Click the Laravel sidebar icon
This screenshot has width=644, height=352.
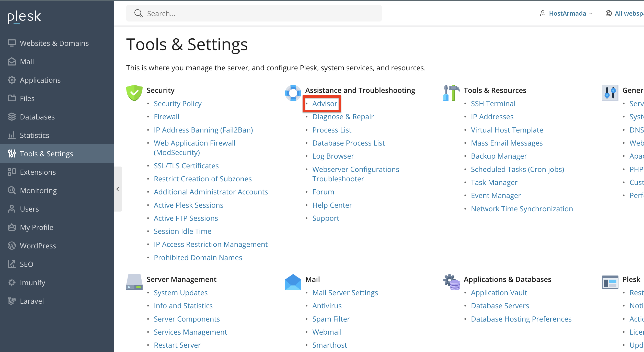pos(12,301)
